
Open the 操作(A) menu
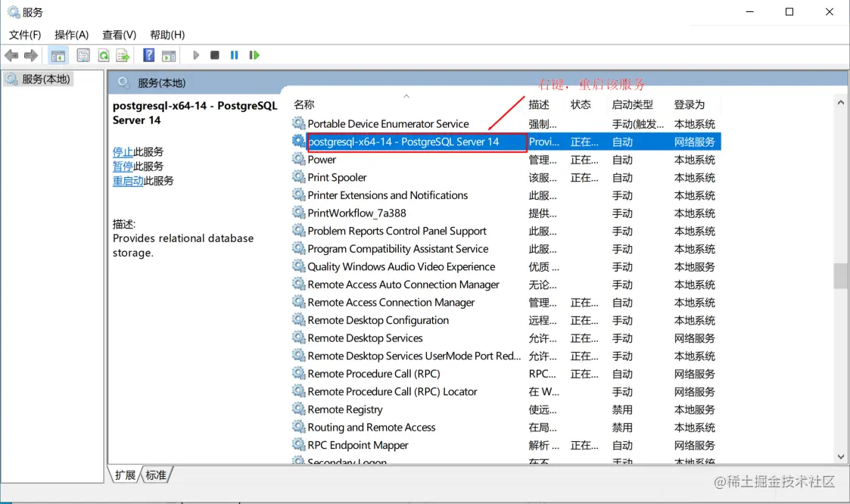pos(72,35)
